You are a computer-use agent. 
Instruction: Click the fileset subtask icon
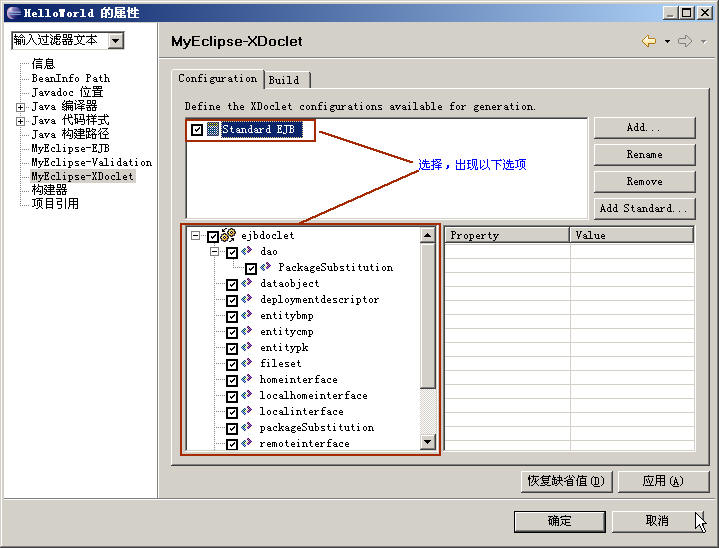[247, 363]
